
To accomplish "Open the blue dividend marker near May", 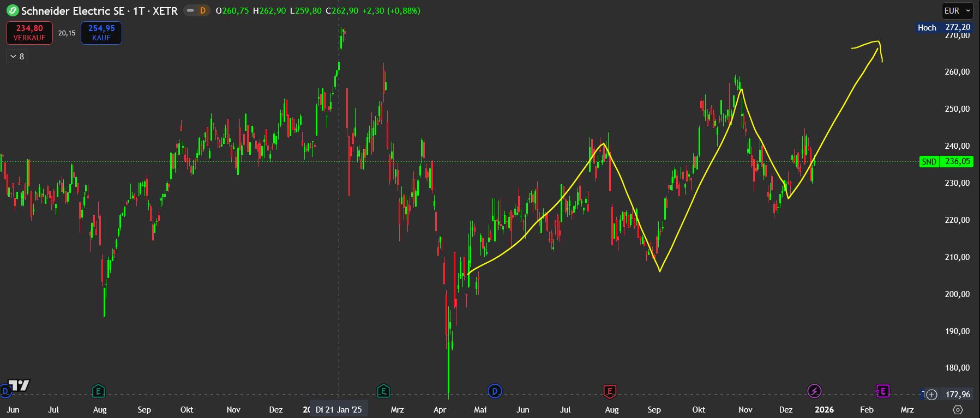I will [495, 391].
